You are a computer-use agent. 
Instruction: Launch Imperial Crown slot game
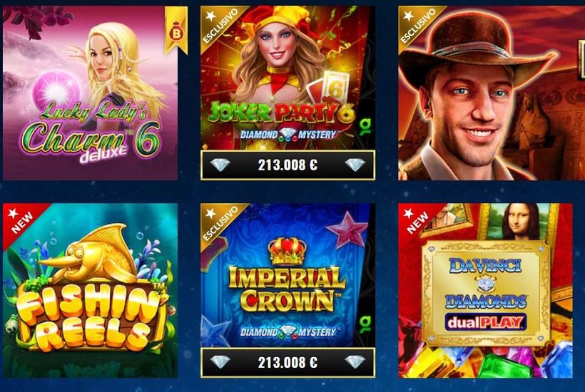[288, 275]
